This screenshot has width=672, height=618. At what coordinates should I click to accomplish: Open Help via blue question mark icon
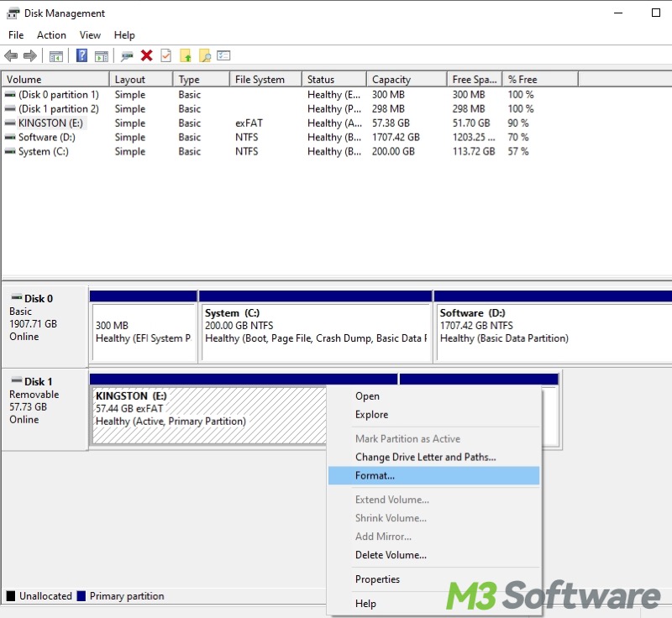click(x=81, y=55)
